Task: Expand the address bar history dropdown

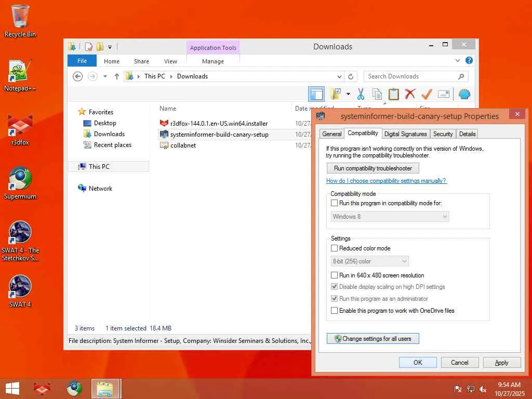Action: (x=339, y=76)
